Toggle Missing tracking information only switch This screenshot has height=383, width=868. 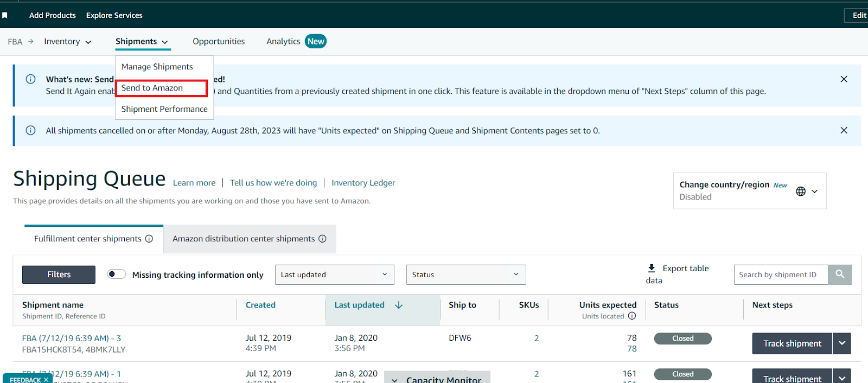point(116,274)
